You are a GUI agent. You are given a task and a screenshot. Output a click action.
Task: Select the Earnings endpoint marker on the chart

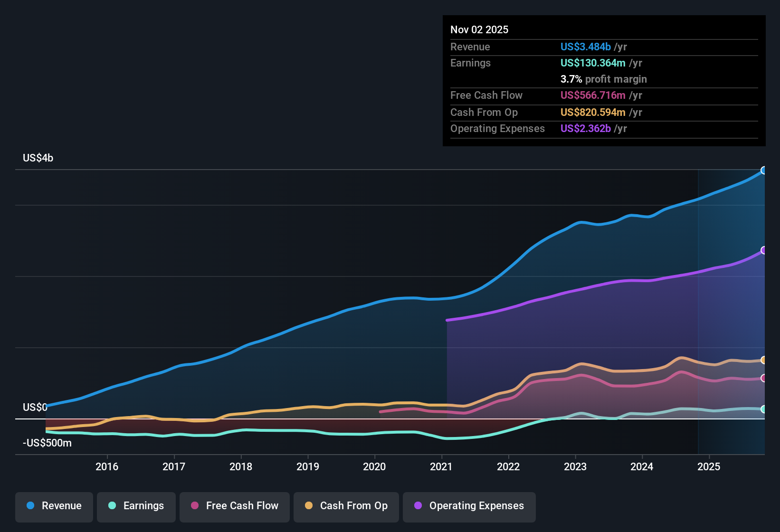click(764, 408)
